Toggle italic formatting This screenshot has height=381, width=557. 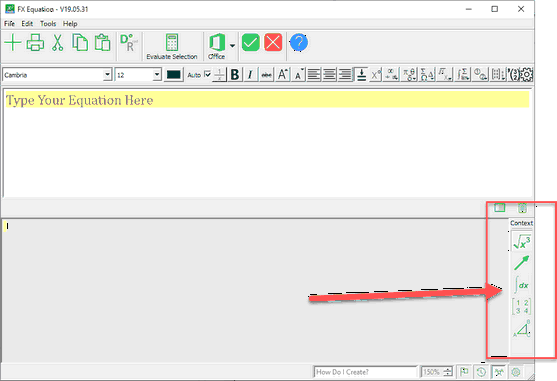[250, 75]
